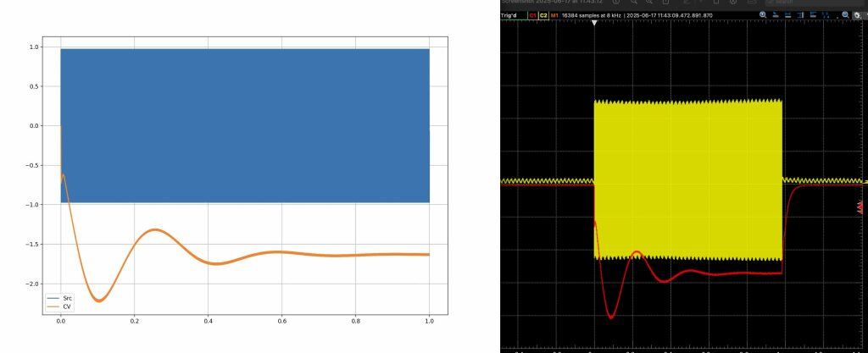Click the x-axis tick label 0.6
This screenshot has width=868, height=353.
coord(281,321)
